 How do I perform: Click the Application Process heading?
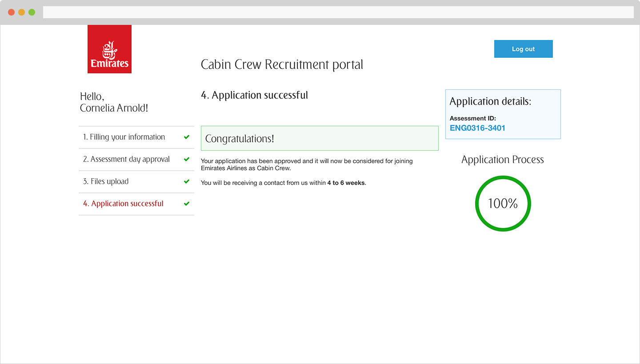(x=503, y=160)
